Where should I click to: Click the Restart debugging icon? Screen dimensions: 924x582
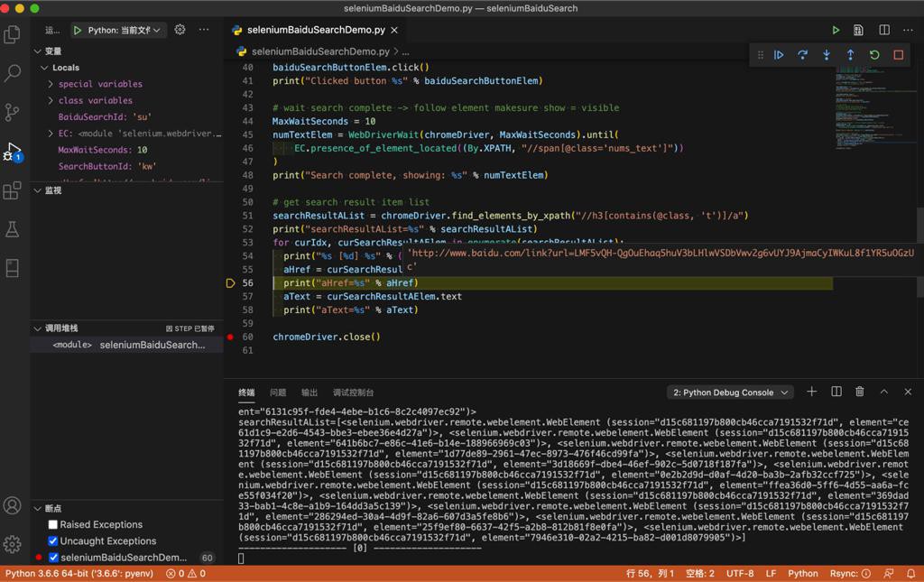874,55
